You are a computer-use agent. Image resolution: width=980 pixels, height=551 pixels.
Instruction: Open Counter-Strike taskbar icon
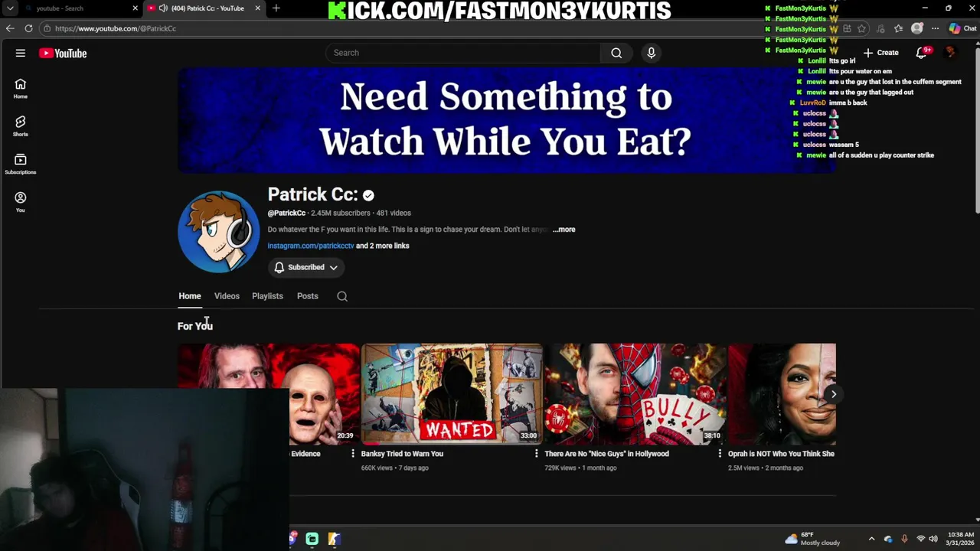(x=334, y=539)
